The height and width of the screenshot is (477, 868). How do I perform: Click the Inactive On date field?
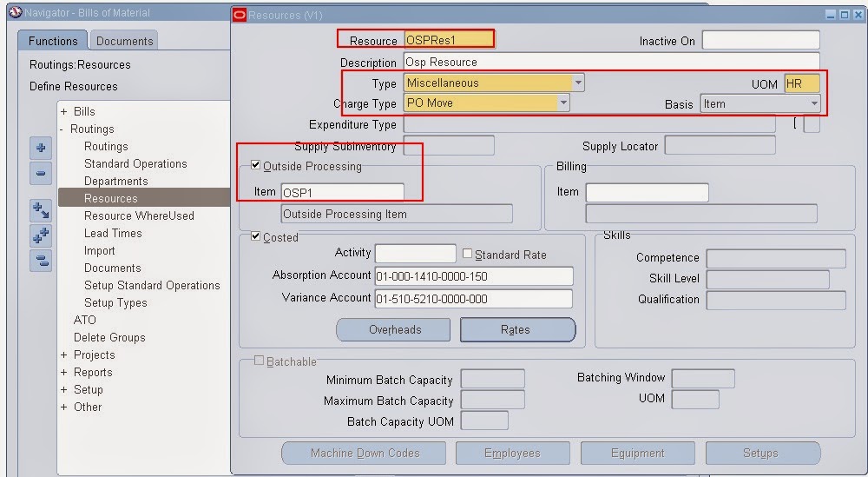coord(760,41)
